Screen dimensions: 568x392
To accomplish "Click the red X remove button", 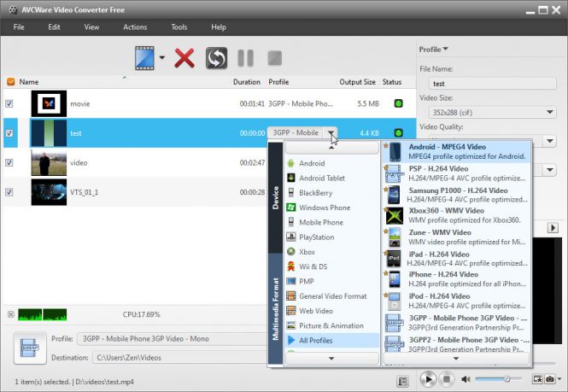I will coord(184,58).
